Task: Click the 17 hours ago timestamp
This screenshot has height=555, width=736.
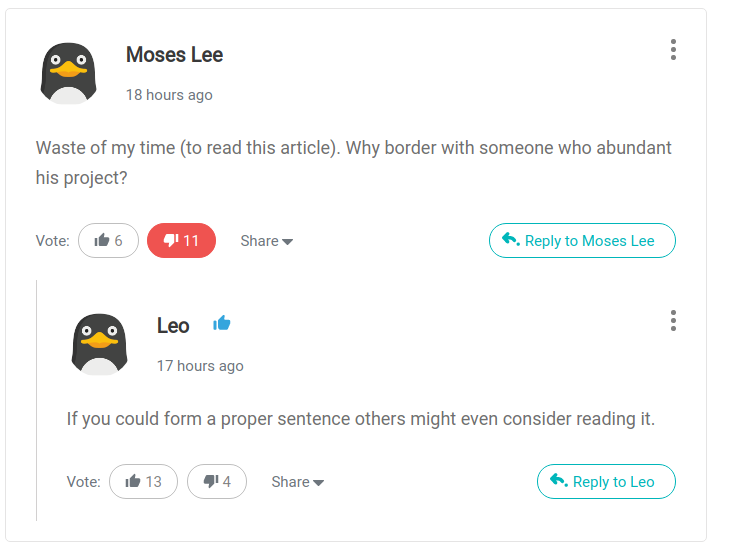Action: [200, 366]
